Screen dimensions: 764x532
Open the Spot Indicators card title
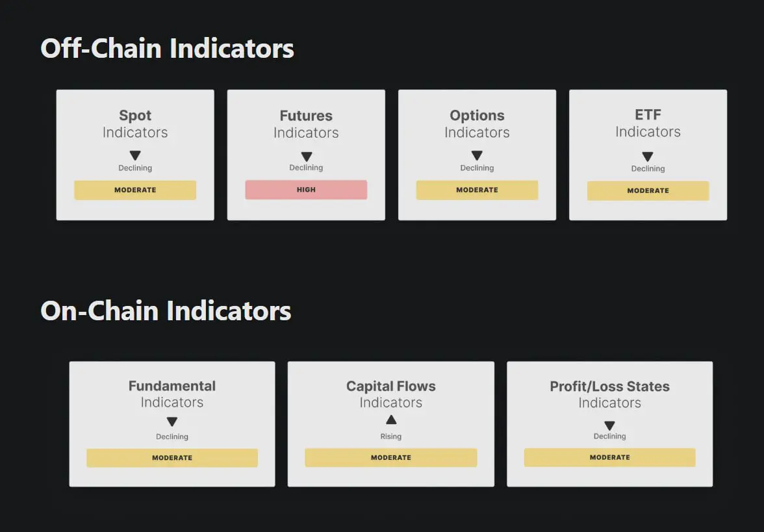pyautogui.click(x=135, y=123)
